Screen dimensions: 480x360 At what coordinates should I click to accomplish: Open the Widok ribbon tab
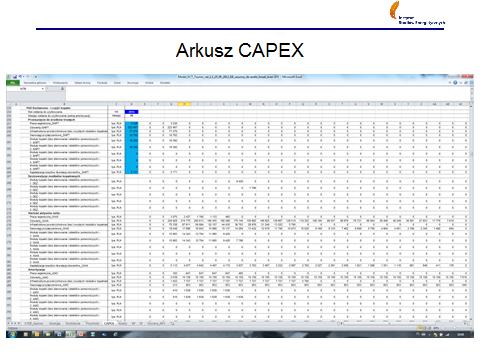pos(149,83)
